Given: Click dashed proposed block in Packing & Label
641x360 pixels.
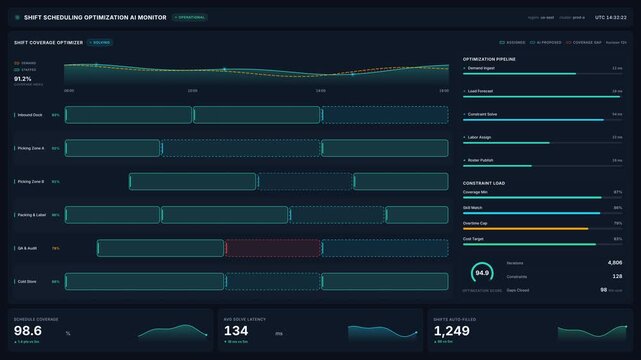Looking at the screenshot, I should (x=337, y=215).
